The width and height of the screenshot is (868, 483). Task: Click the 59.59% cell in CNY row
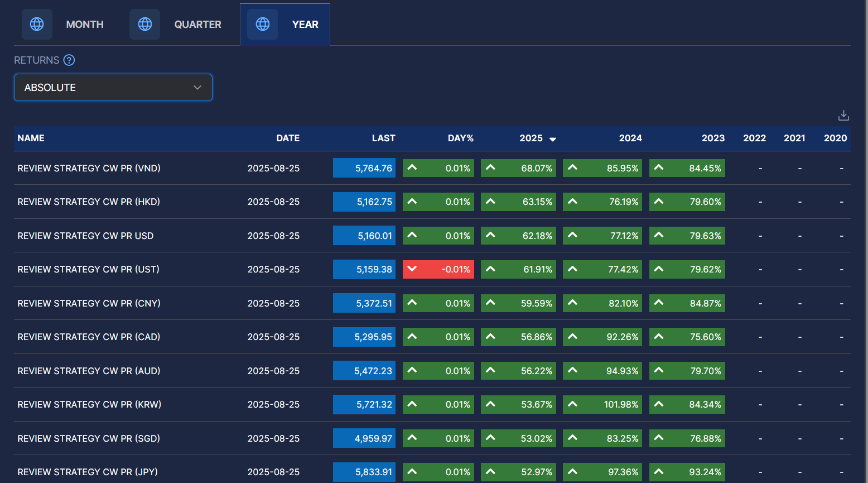518,303
